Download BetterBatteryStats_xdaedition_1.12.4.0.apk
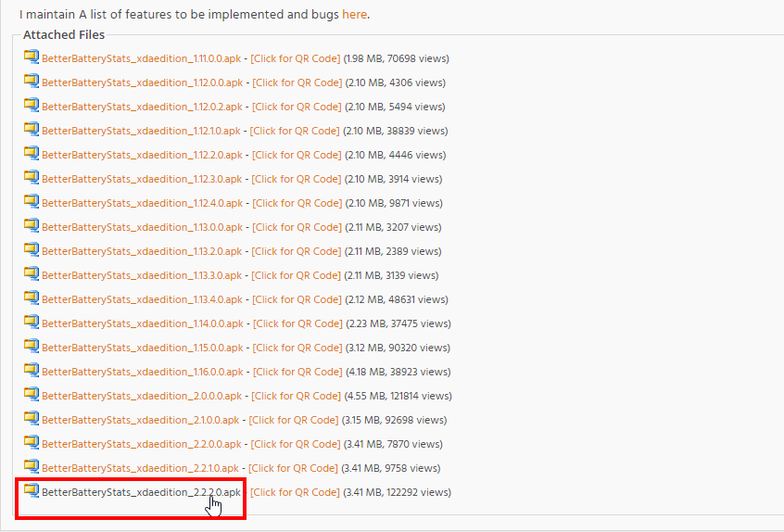Image resolution: width=784 pixels, height=532 pixels. (142, 203)
